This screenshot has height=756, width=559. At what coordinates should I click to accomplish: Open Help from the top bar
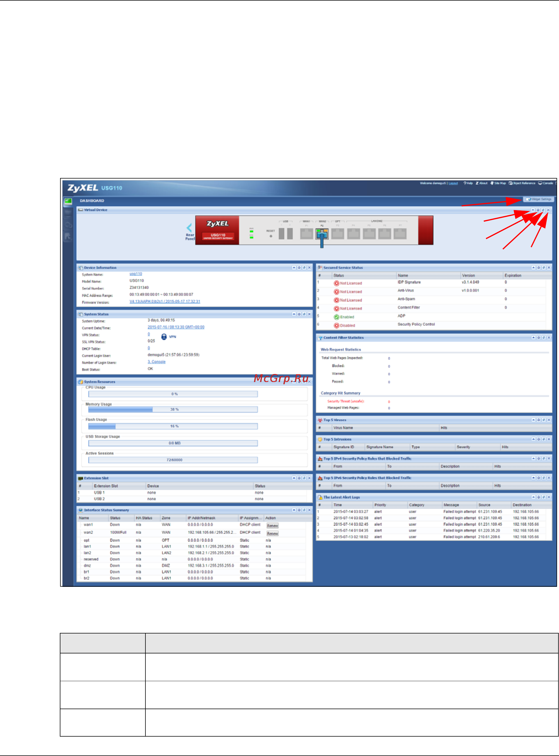pyautogui.click(x=468, y=183)
